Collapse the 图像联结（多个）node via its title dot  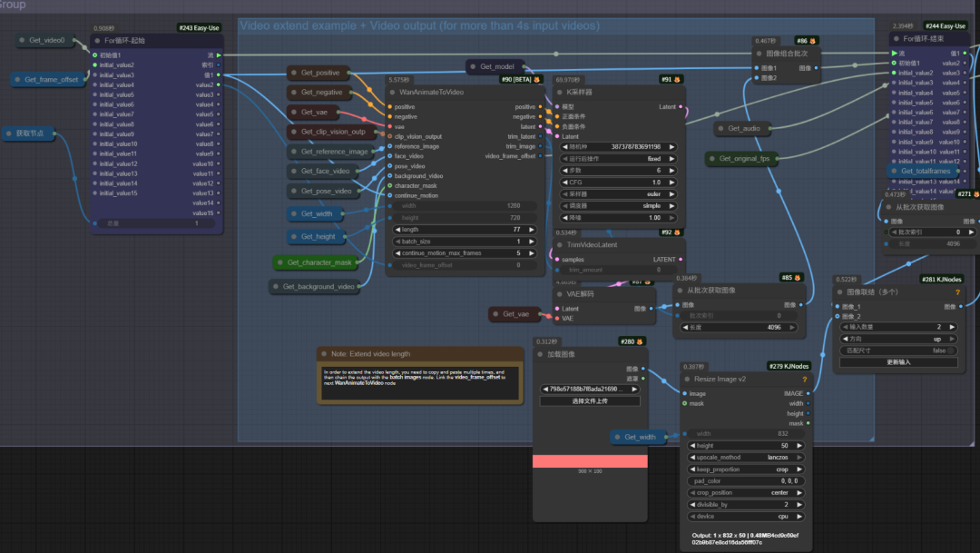click(840, 292)
